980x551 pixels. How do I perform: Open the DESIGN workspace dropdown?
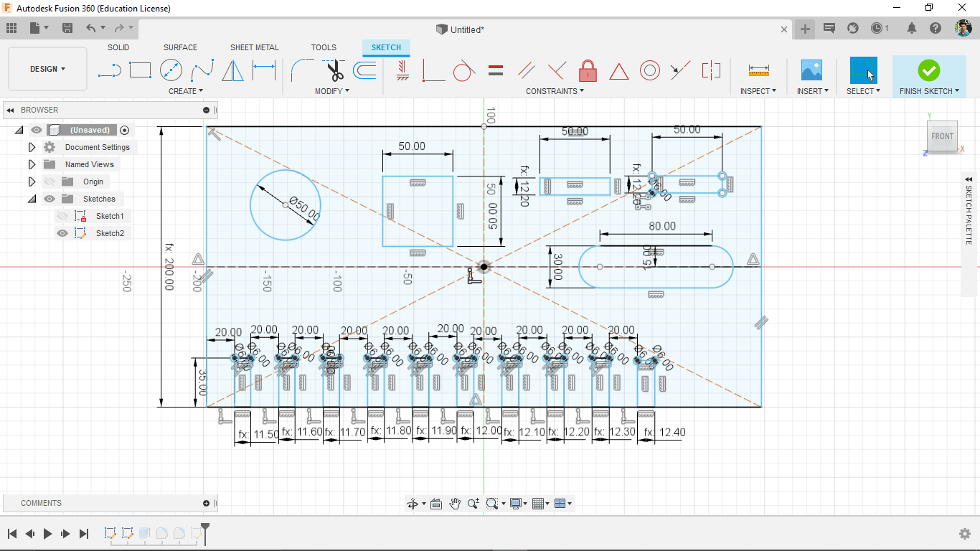[x=47, y=69]
